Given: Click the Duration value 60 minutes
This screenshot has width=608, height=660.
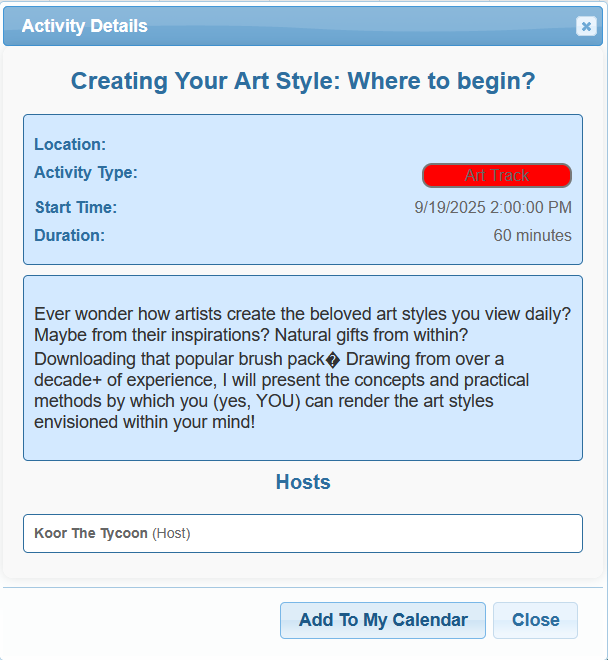Looking at the screenshot, I should (532, 235).
